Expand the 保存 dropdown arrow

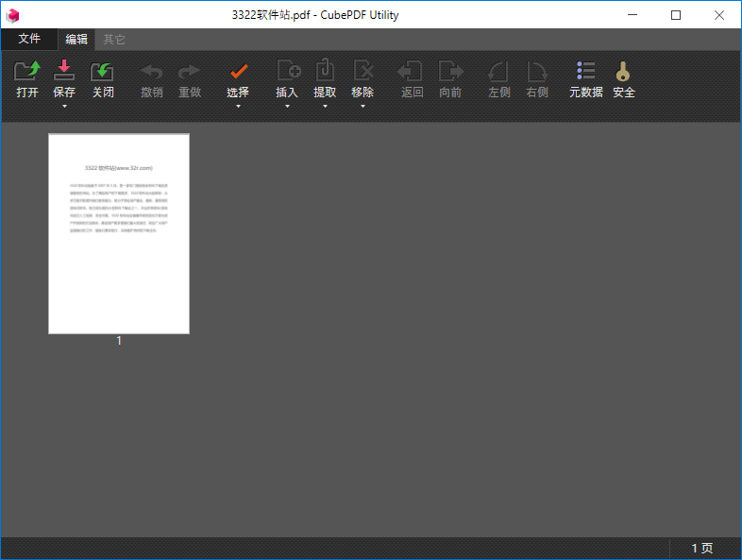[x=64, y=107]
